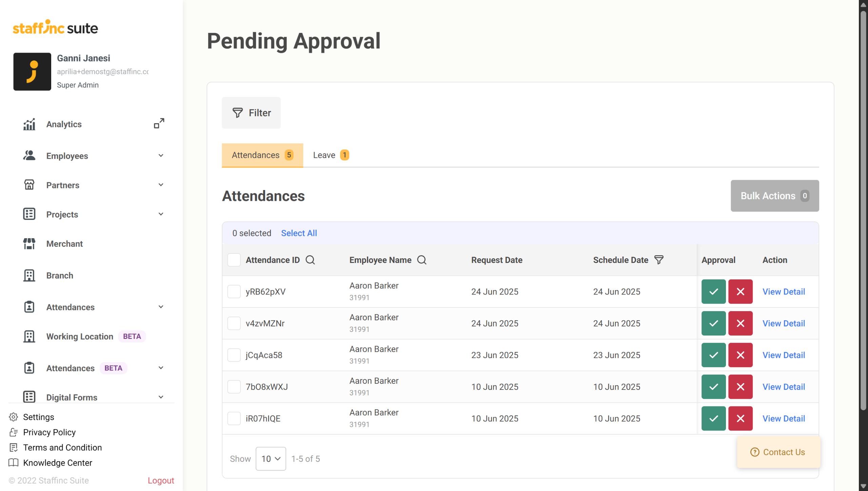The image size is (868, 491).
Task: View Detail for attendance 7bO8xWXJ
Action: [x=783, y=387]
